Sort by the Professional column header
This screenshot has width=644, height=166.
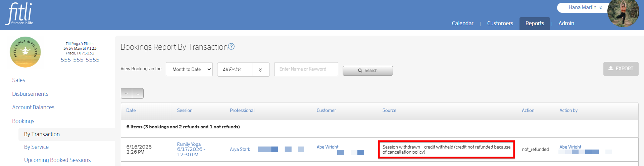tap(242, 110)
